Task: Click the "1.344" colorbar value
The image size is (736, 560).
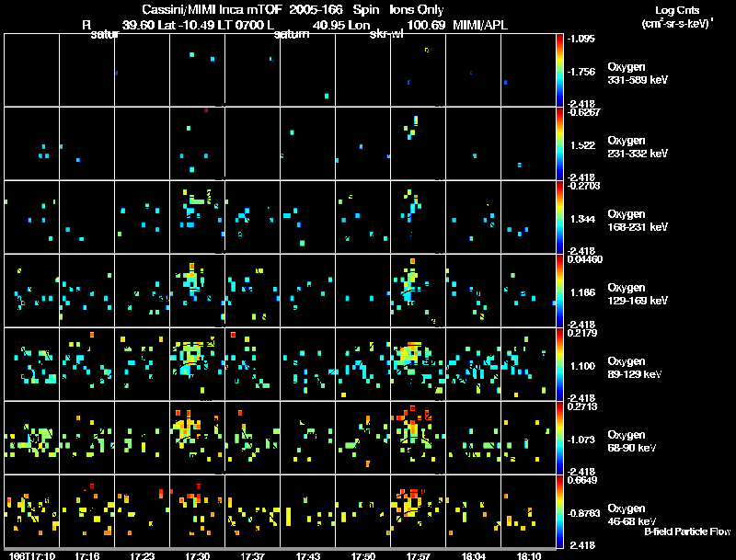Action: pos(582,219)
